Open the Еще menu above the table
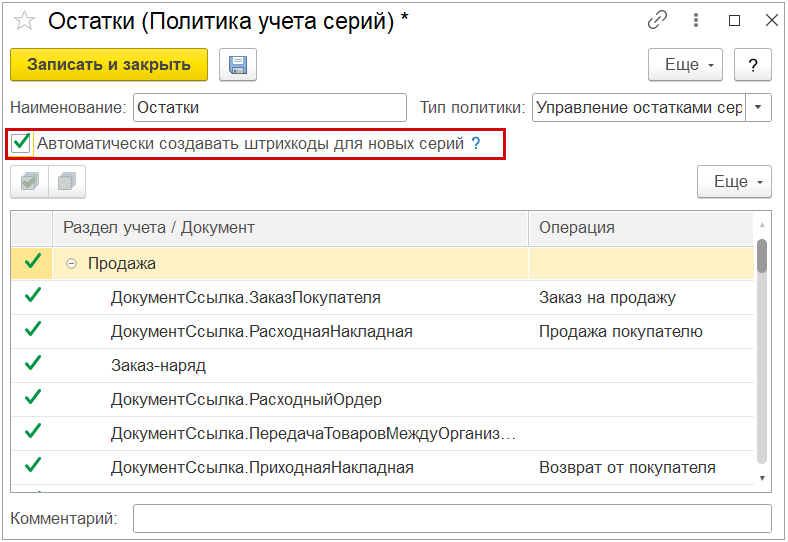Screen dimensions: 788x542 pyautogui.click(x=734, y=182)
